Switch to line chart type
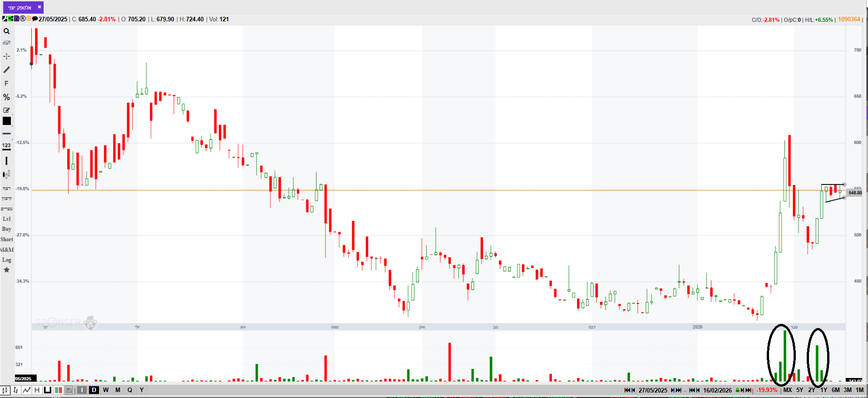This screenshot has width=868, height=398. 27,390
